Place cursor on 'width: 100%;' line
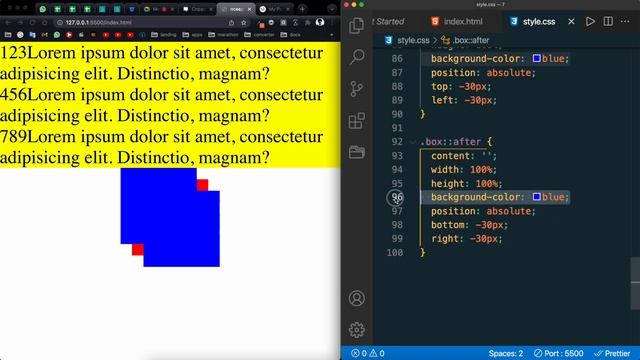The width and height of the screenshot is (640, 360). click(x=464, y=169)
